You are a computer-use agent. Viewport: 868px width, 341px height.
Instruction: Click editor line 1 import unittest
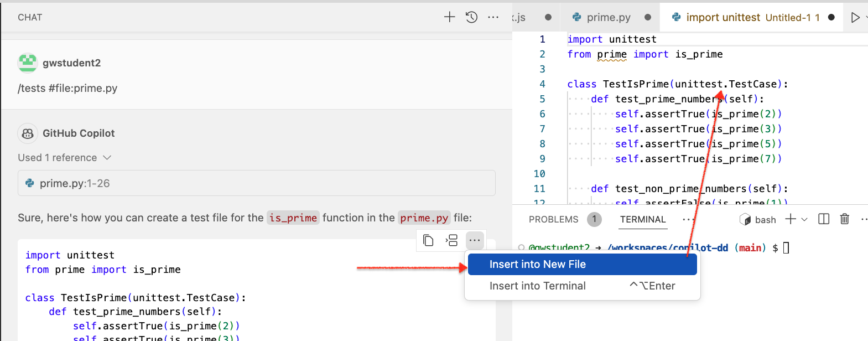click(612, 39)
